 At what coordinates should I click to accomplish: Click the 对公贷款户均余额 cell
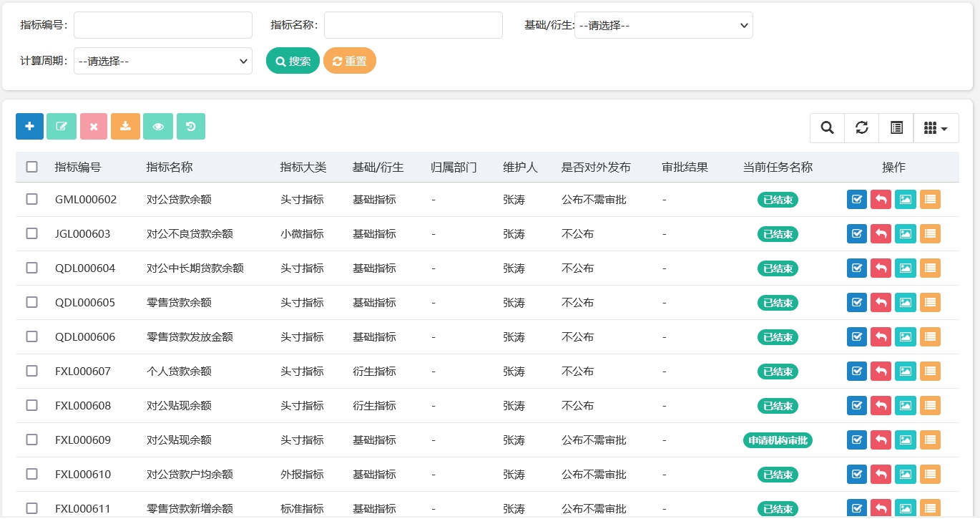[x=190, y=475]
